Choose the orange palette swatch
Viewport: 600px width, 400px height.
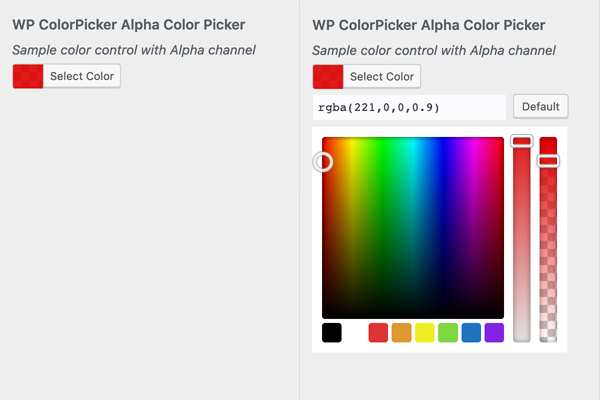point(401,333)
